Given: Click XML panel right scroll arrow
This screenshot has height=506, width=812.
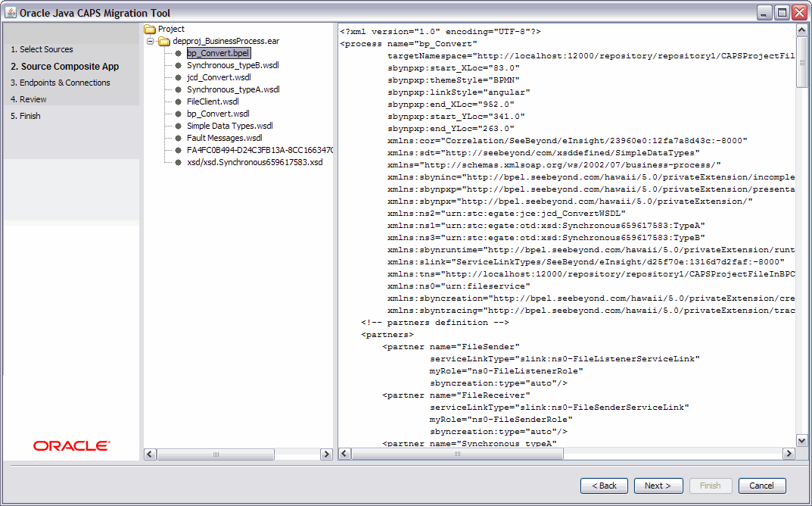Looking at the screenshot, I should tap(789, 454).
